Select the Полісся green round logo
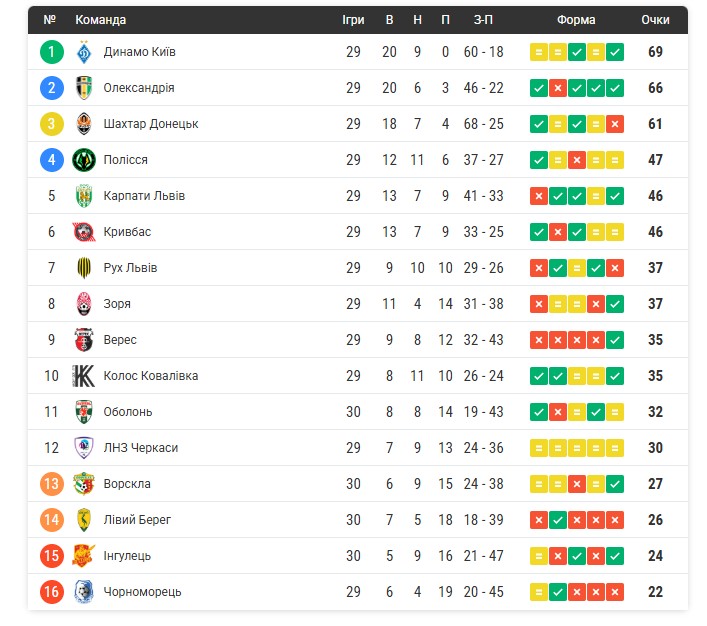Screen dimensions: 707x626 tap(84, 160)
